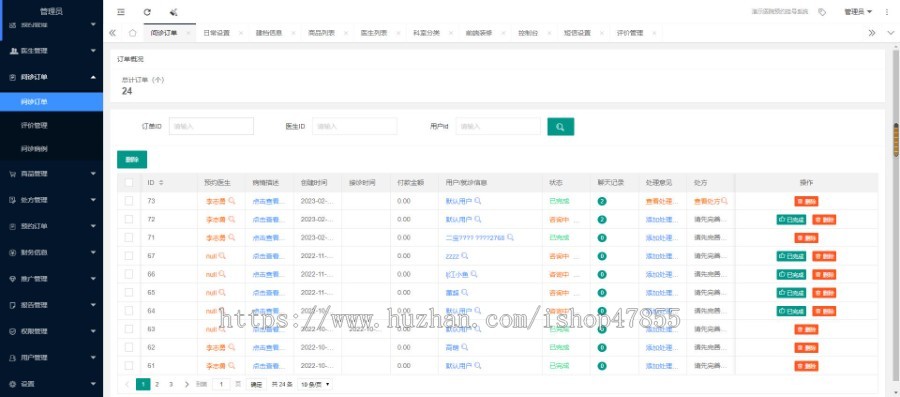Tick the checkbox for order row 65

pos(129,293)
